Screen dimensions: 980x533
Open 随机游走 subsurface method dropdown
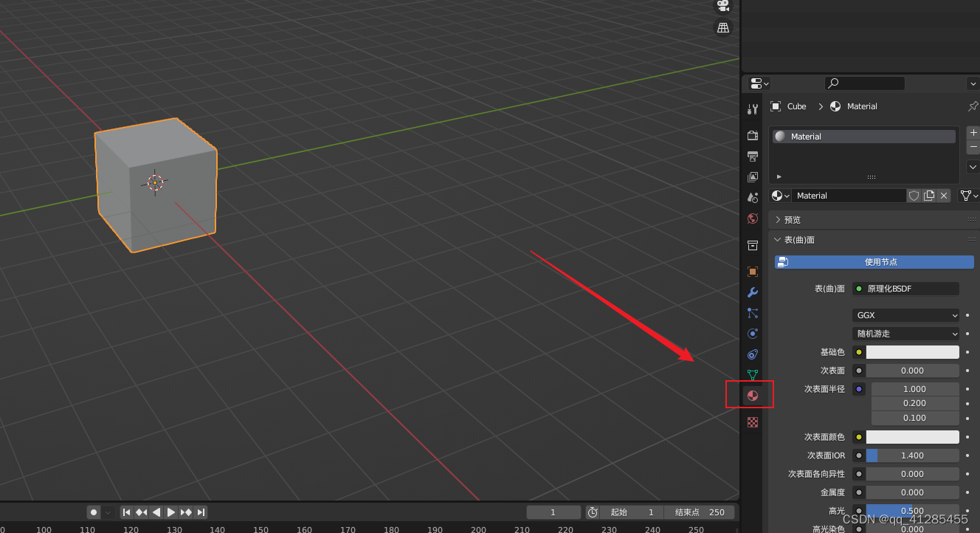pyautogui.click(x=906, y=334)
